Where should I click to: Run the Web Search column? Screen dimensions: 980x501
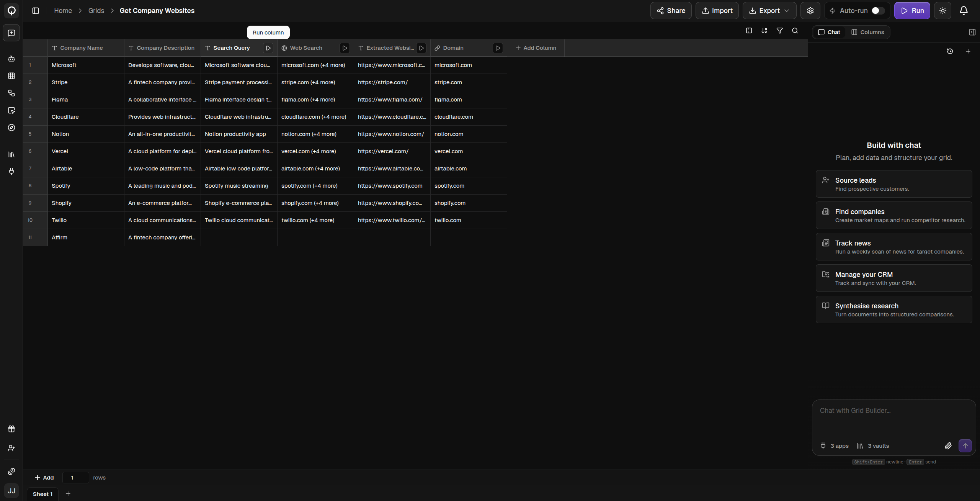pos(345,48)
